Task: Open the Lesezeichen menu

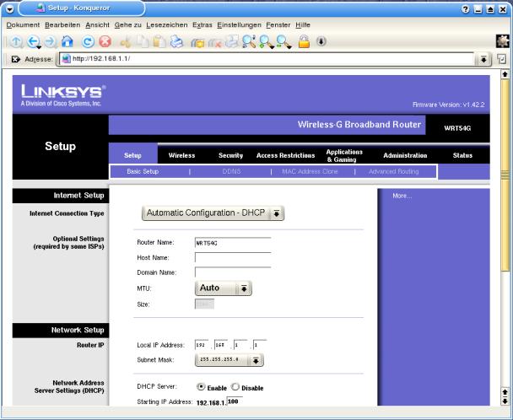Action: tap(172, 25)
